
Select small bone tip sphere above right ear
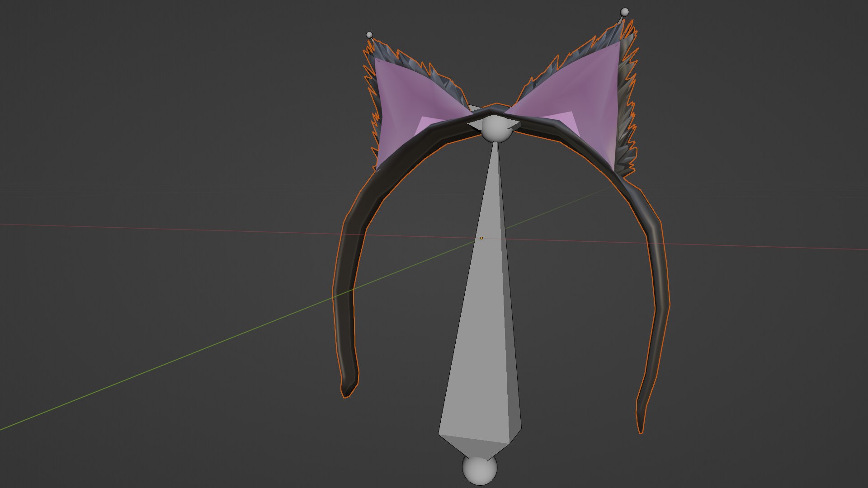coord(625,12)
